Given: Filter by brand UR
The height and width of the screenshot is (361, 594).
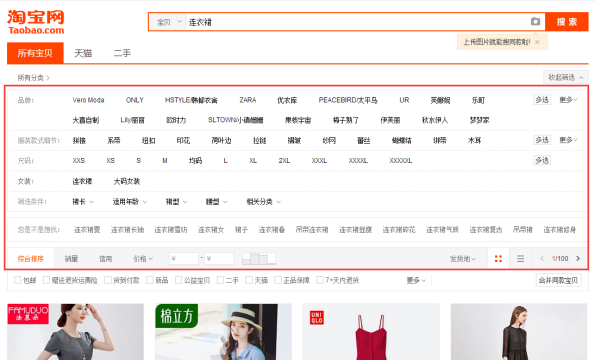Looking at the screenshot, I should coord(404,100).
